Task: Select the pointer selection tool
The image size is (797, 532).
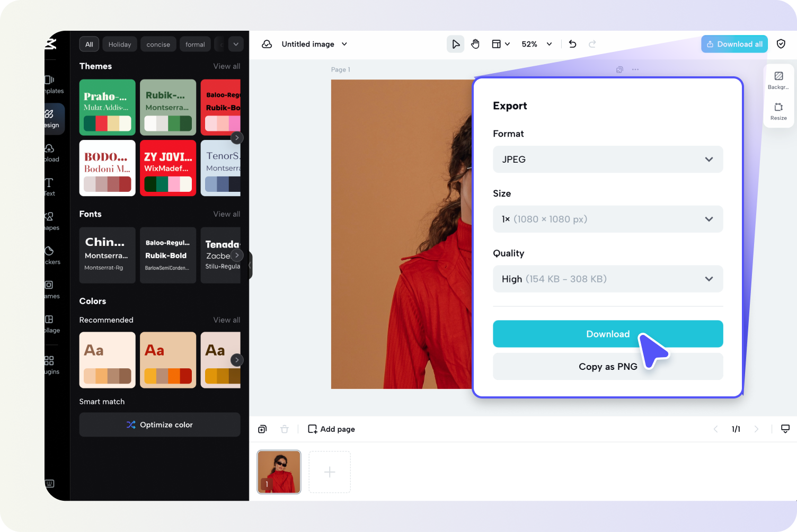Action: pos(455,44)
